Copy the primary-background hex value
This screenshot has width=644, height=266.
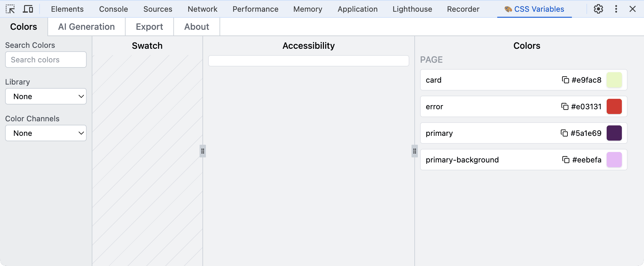566,160
